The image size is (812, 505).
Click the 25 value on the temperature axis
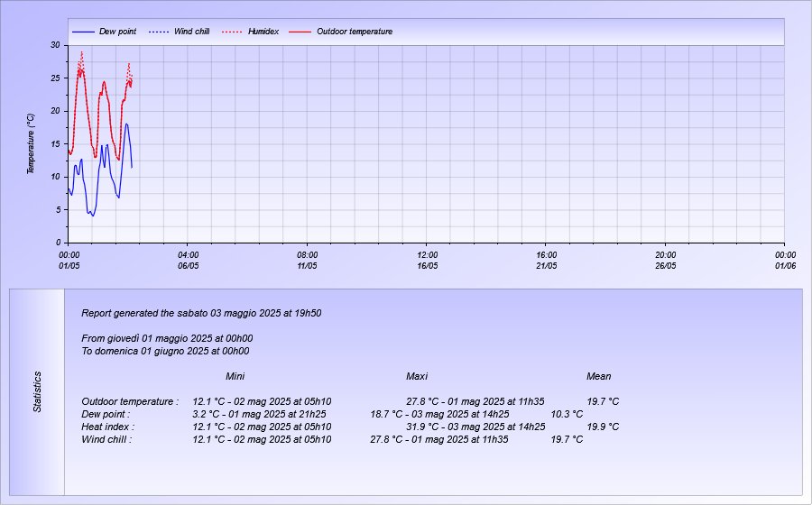(55, 78)
